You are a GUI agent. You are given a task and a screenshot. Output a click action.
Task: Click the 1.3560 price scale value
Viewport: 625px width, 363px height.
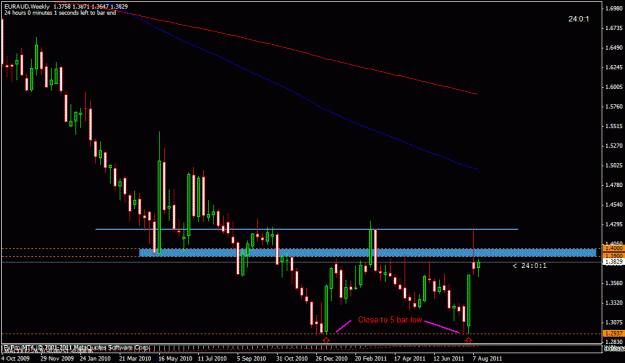pyautogui.click(x=614, y=283)
